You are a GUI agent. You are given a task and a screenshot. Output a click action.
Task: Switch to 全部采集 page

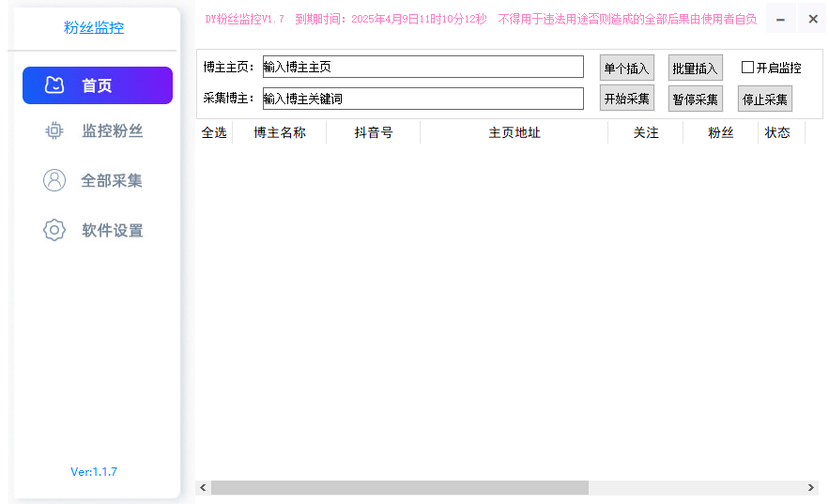(112, 180)
